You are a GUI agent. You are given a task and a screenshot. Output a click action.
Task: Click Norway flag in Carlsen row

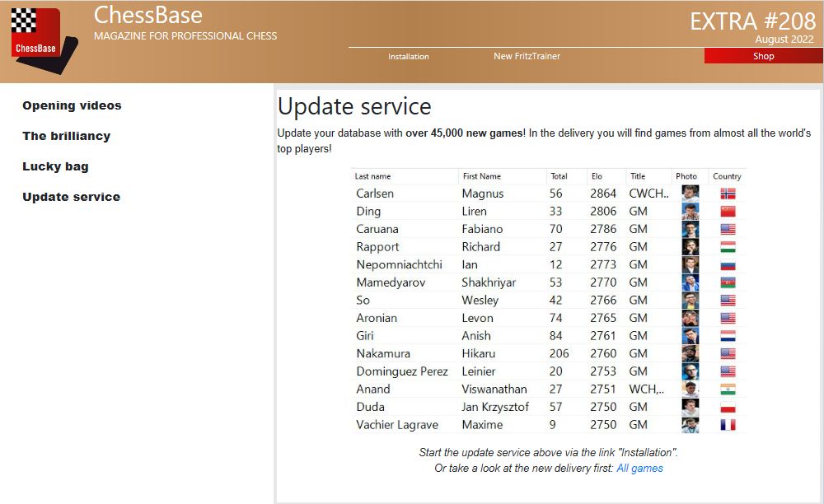728,194
